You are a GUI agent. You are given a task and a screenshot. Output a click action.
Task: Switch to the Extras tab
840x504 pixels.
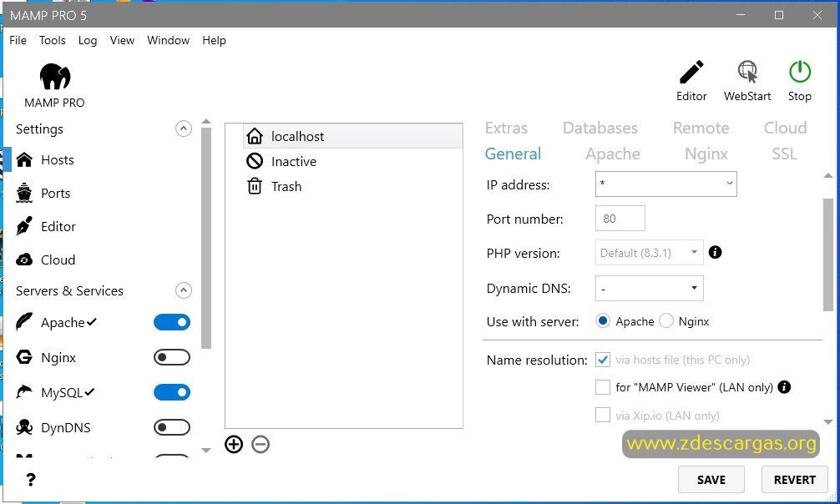pyautogui.click(x=506, y=128)
